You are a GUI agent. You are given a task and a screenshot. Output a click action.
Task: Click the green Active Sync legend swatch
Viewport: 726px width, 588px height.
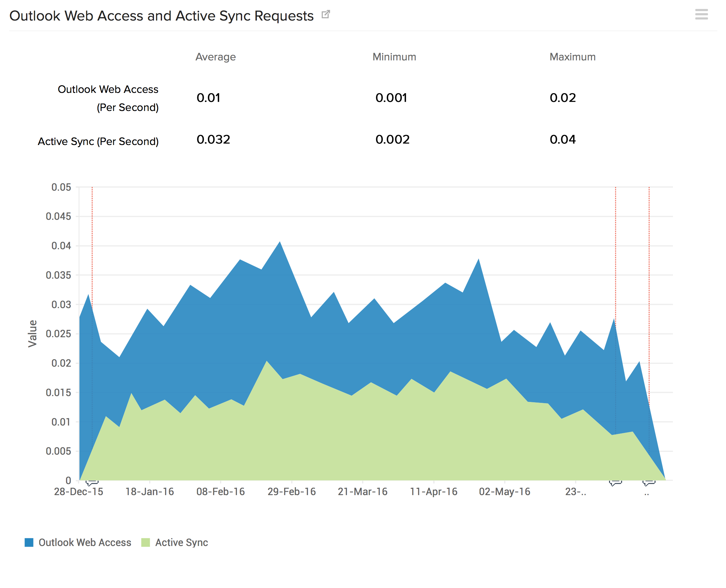tap(146, 542)
